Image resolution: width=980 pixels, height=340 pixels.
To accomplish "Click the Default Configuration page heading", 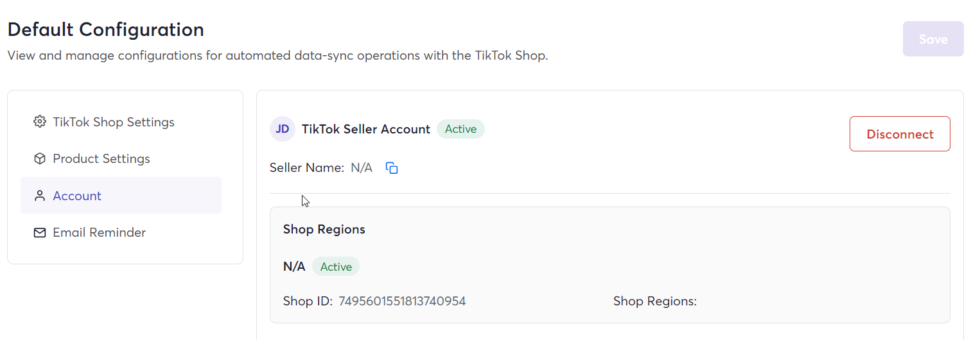I will click(106, 30).
